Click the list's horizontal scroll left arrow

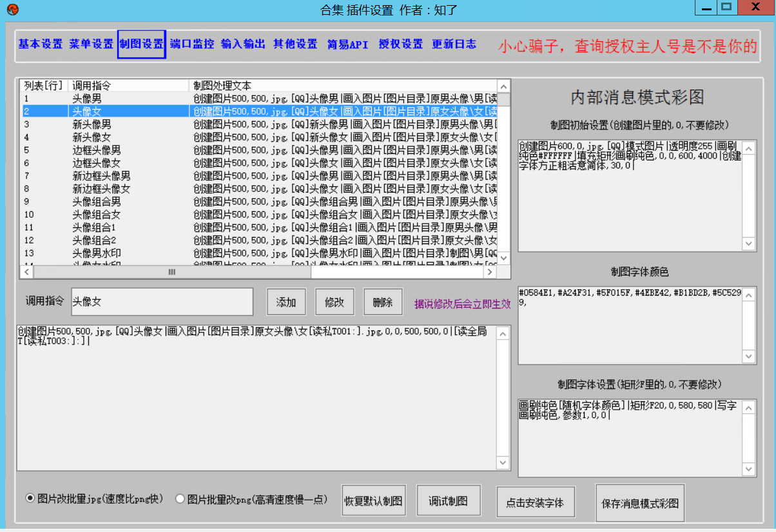coord(26,272)
